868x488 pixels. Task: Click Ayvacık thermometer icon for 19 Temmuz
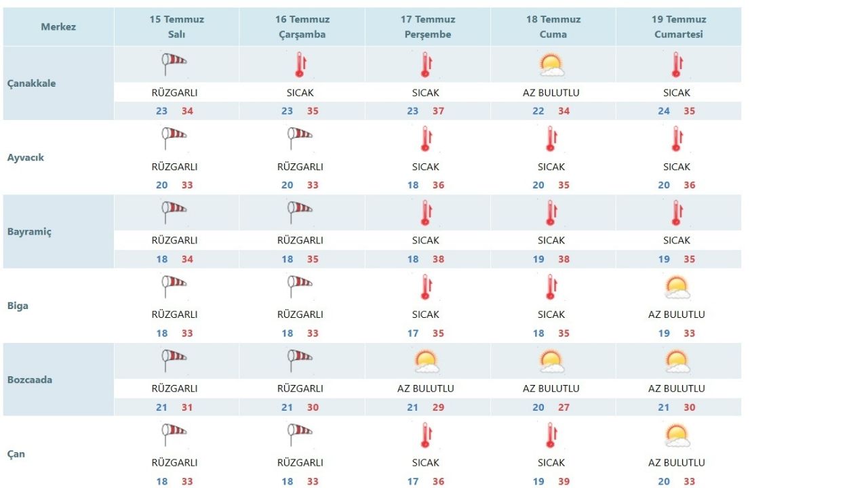[x=676, y=139]
